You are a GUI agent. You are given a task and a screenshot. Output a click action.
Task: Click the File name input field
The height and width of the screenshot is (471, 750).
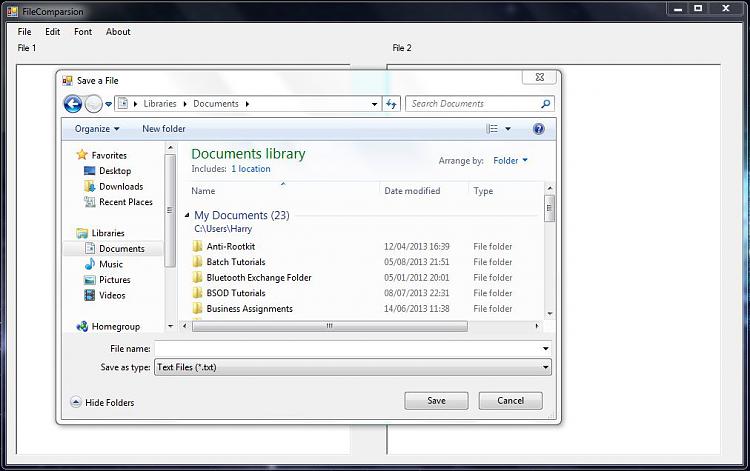[348, 349]
